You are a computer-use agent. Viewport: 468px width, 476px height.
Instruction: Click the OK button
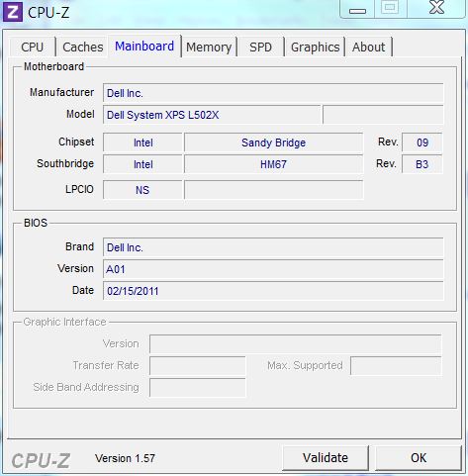click(x=419, y=458)
